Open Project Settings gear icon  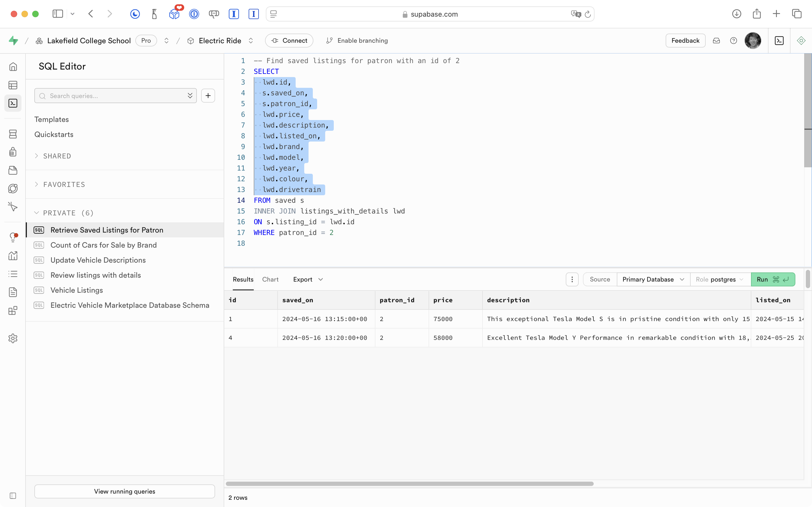click(x=13, y=338)
